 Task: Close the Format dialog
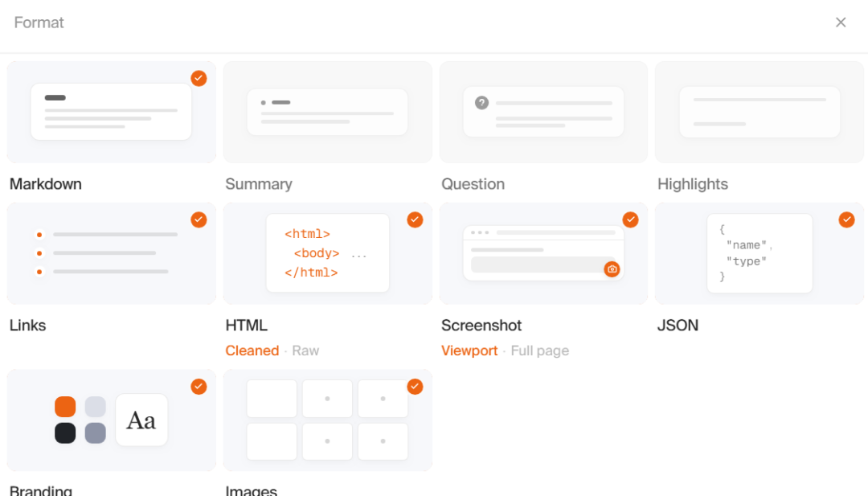tap(841, 23)
